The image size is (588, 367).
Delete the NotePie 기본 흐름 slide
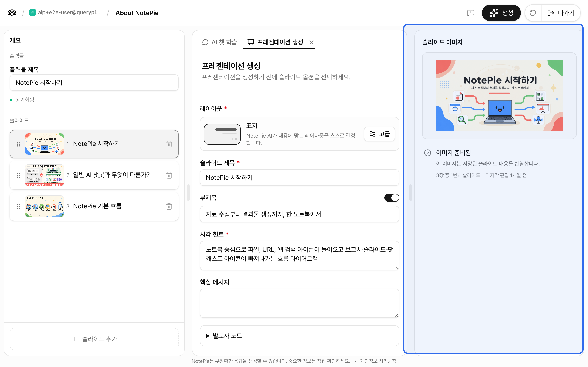[x=169, y=206]
